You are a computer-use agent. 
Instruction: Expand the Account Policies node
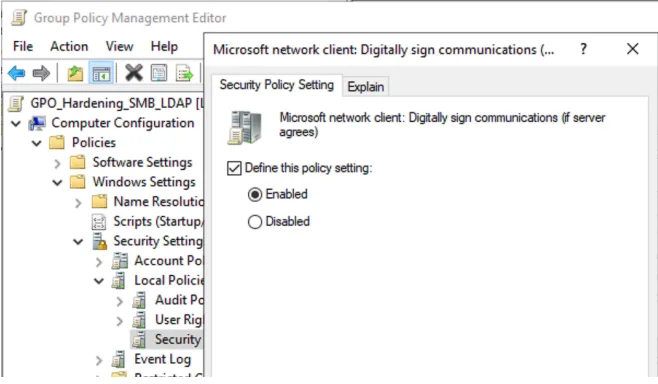(99, 262)
